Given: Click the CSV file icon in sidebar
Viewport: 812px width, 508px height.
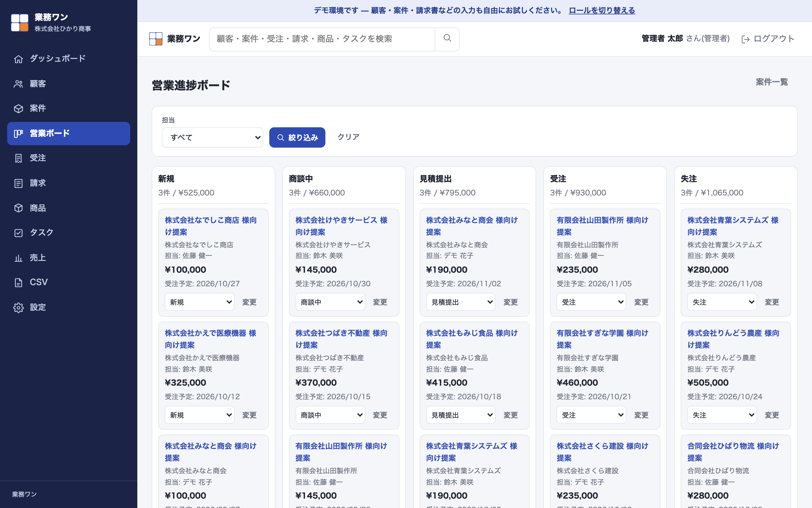Looking at the screenshot, I should (19, 283).
